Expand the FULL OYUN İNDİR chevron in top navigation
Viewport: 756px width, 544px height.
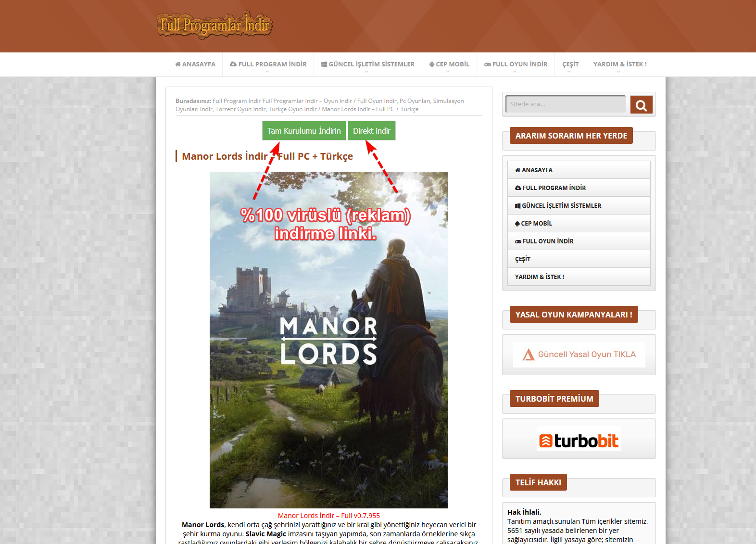pos(515,72)
